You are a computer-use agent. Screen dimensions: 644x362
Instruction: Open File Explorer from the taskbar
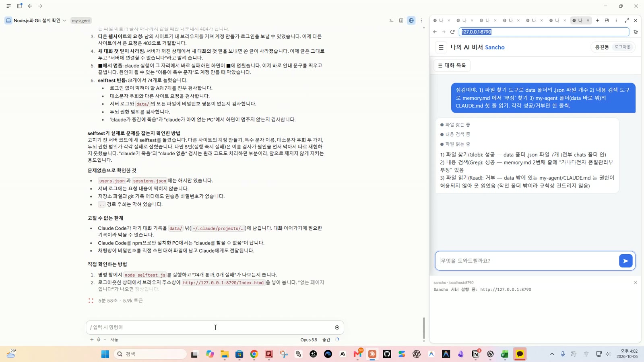(x=225, y=354)
